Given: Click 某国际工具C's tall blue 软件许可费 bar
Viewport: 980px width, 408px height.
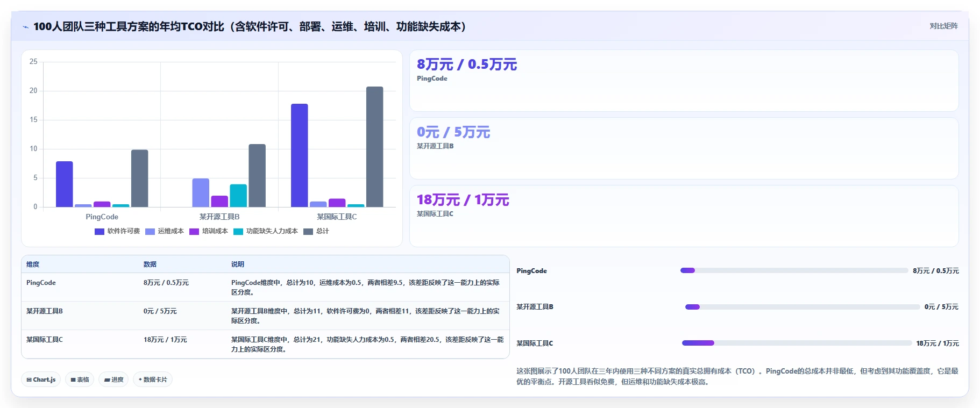Looking at the screenshot, I should tap(300, 155).
